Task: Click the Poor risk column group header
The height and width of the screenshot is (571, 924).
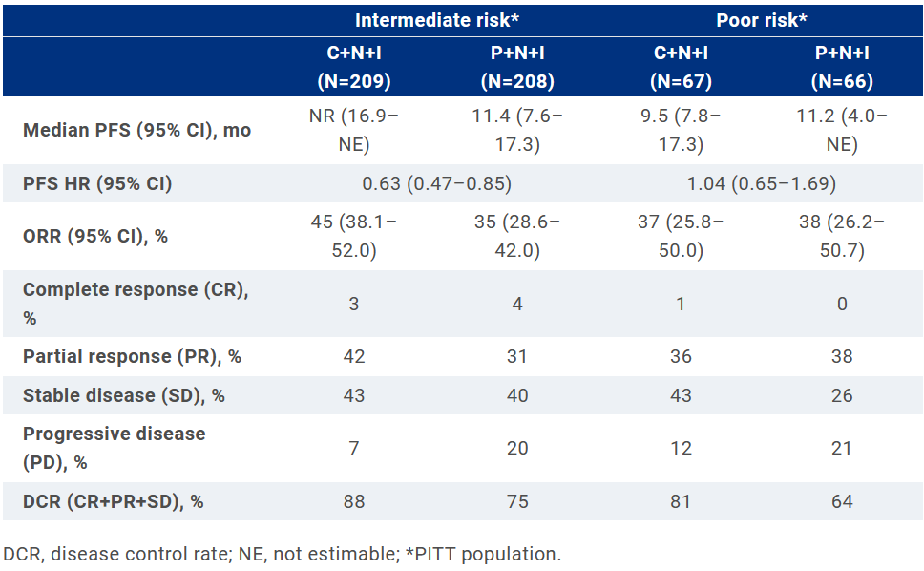Action: (x=760, y=20)
